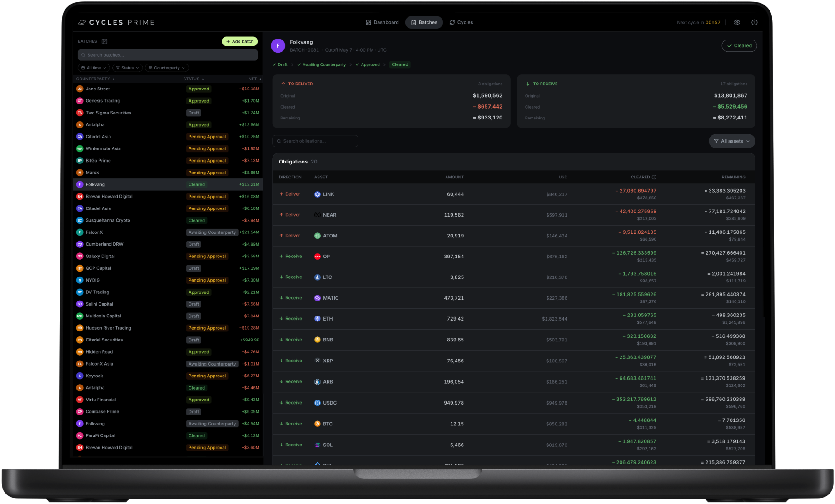Open the help question mark icon

tap(754, 22)
